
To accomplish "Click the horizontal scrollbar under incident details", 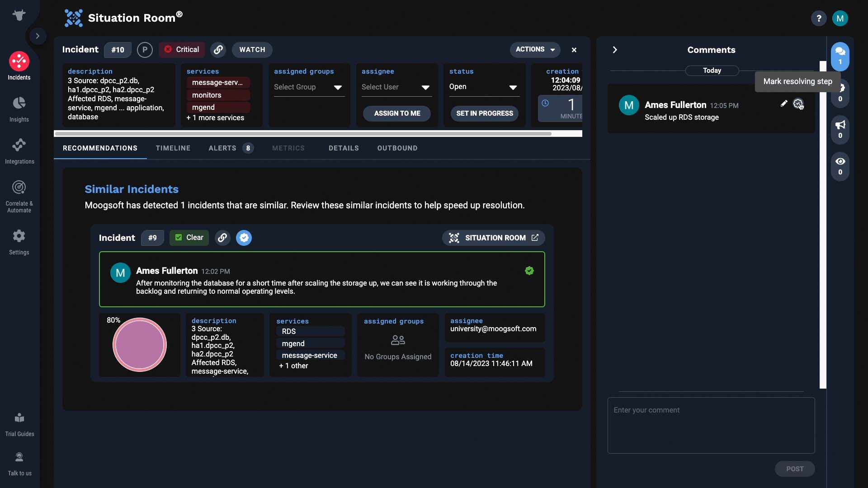I will [x=303, y=134].
